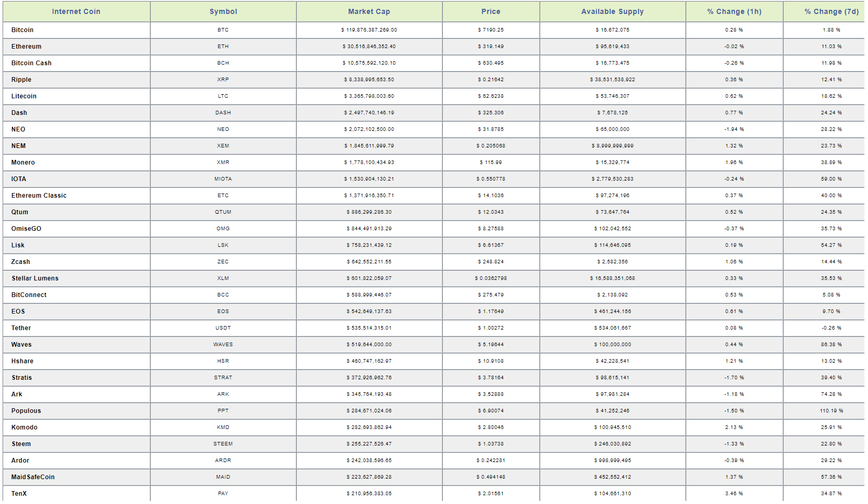Select the Waves coin name
The height and width of the screenshot is (504, 868).
21,345
